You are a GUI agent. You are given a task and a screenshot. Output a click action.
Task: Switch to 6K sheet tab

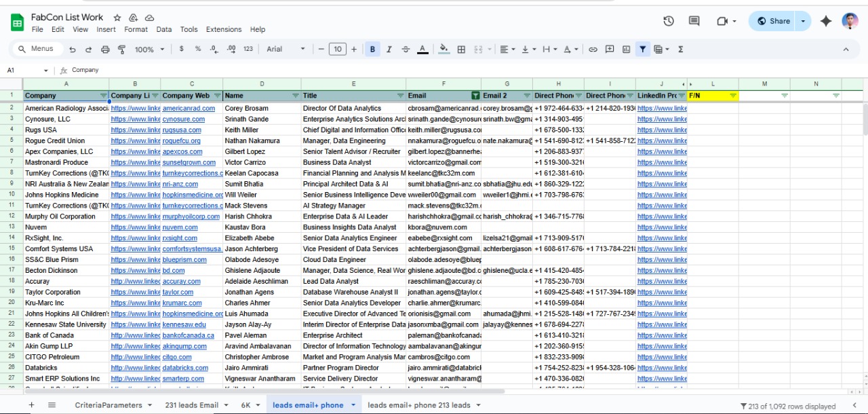coord(250,405)
